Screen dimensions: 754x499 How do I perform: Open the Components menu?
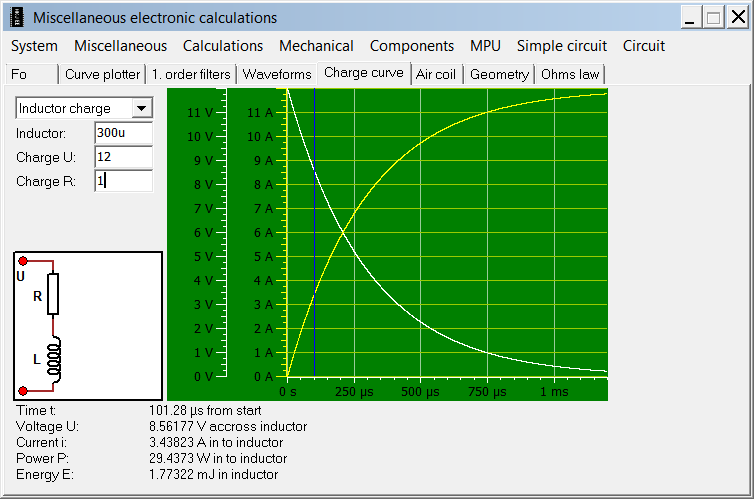click(412, 46)
